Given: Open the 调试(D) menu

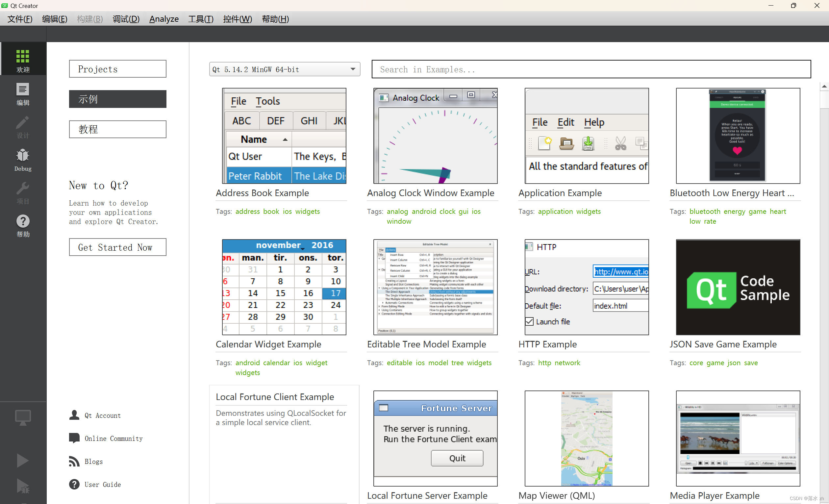Looking at the screenshot, I should [126, 19].
